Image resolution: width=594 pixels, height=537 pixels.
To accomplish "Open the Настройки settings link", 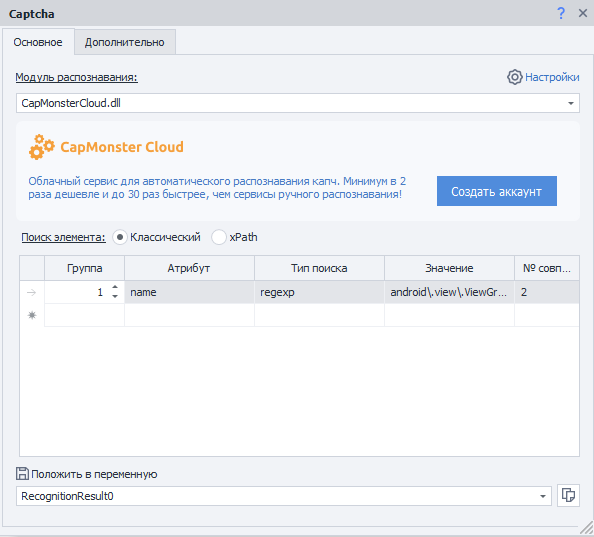I will click(x=552, y=77).
